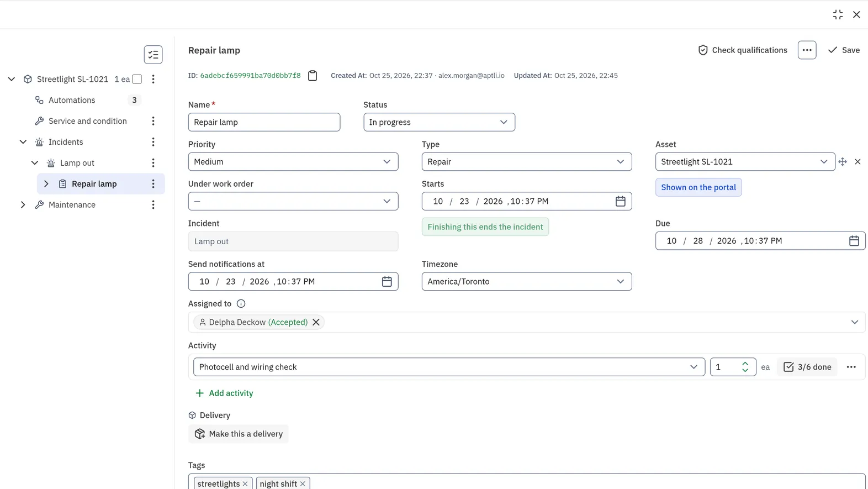
Task: Click Check qualifications
Action: 742,50
